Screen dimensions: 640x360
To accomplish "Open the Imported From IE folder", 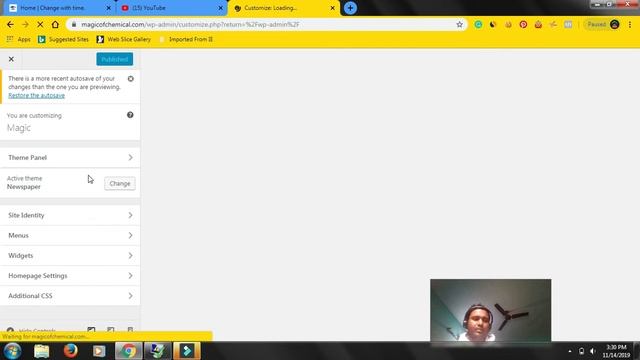I will [x=186, y=40].
